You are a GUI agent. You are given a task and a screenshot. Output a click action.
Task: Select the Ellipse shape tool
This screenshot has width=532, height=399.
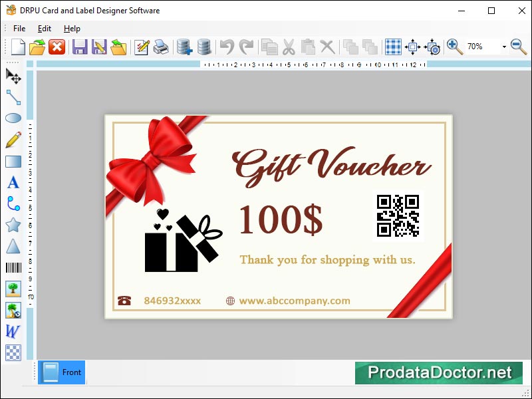point(13,118)
